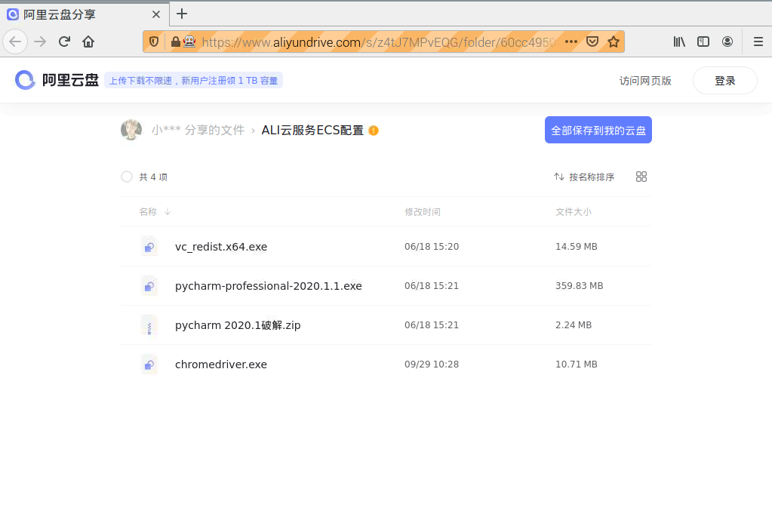Sort by 名称 column arrow
Viewport: 772px width, 532px height.
pyautogui.click(x=168, y=211)
